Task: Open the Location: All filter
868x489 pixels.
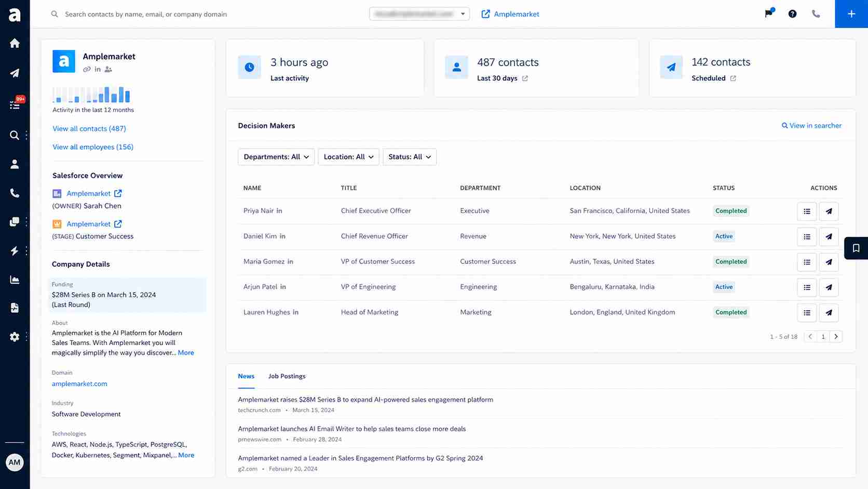Action: coord(348,157)
